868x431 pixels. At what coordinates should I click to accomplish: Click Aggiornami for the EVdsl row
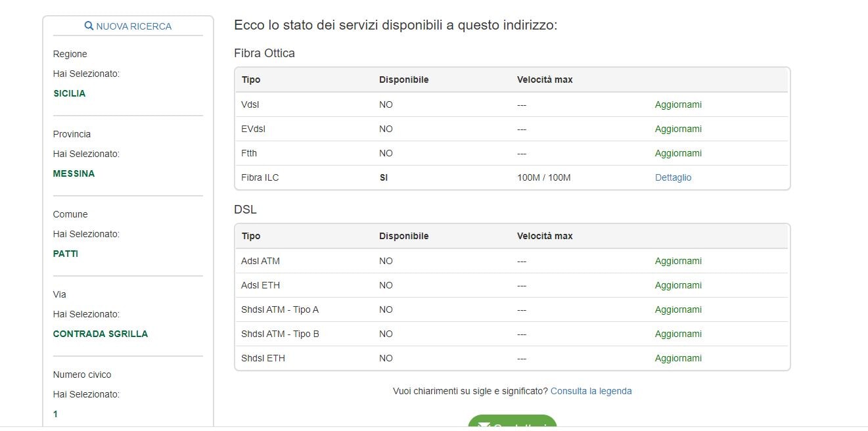click(x=678, y=129)
